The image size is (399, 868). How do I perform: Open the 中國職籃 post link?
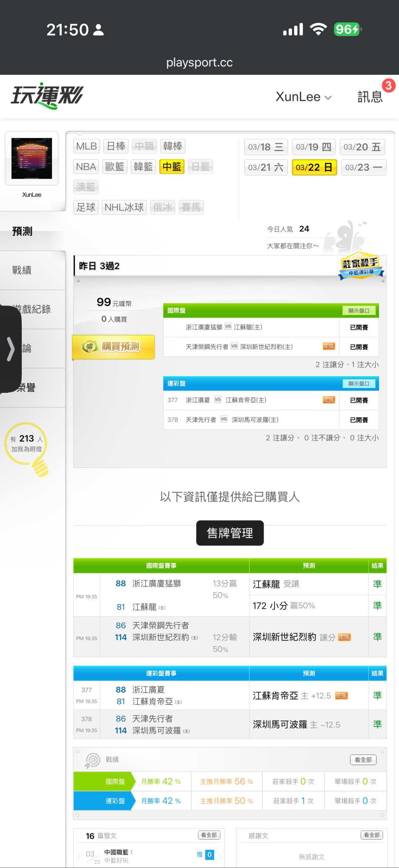[x=118, y=852]
